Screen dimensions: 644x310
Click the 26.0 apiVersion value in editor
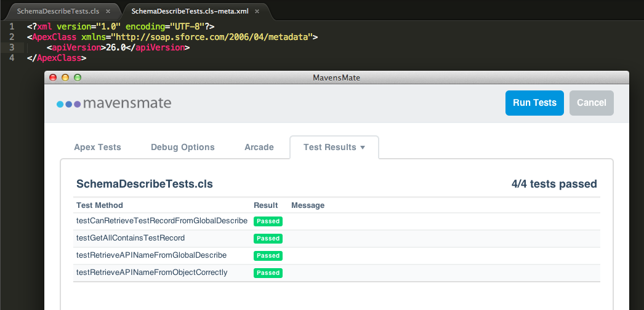[x=115, y=47]
